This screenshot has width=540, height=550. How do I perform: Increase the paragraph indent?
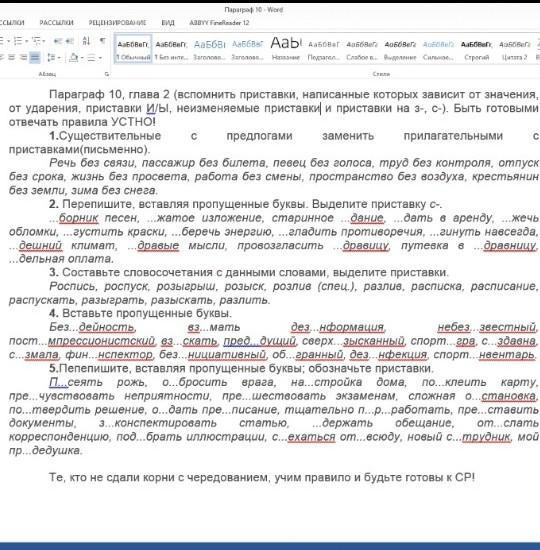(x=70, y=41)
